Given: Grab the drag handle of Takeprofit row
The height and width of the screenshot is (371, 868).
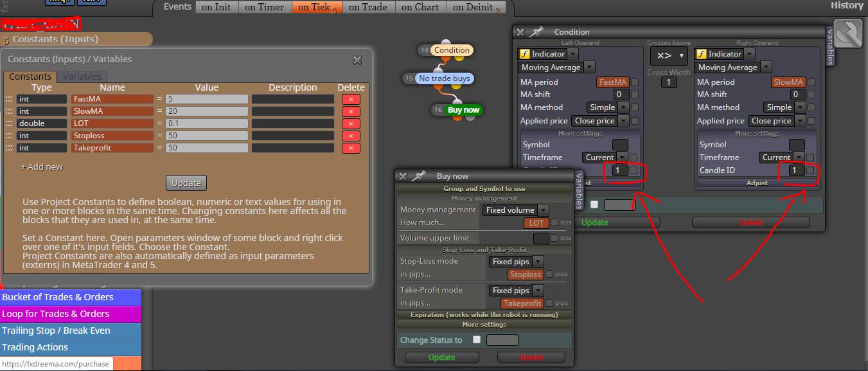Looking at the screenshot, I should (x=9, y=148).
